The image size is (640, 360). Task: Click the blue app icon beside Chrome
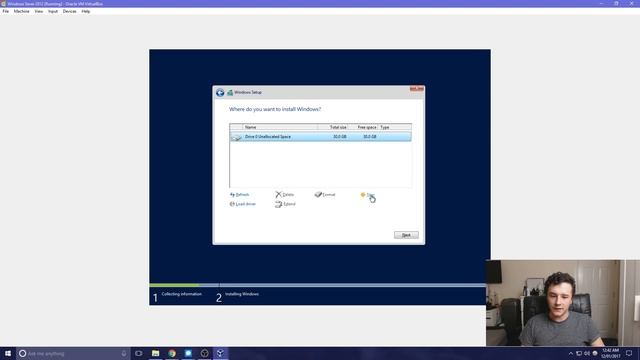coord(188,353)
